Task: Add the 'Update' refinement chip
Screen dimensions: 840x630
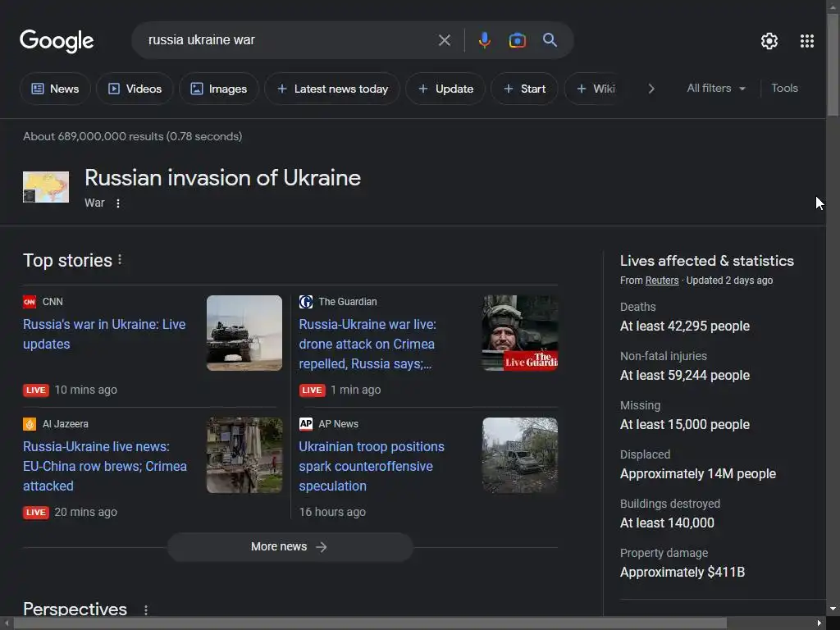Action: pos(445,89)
